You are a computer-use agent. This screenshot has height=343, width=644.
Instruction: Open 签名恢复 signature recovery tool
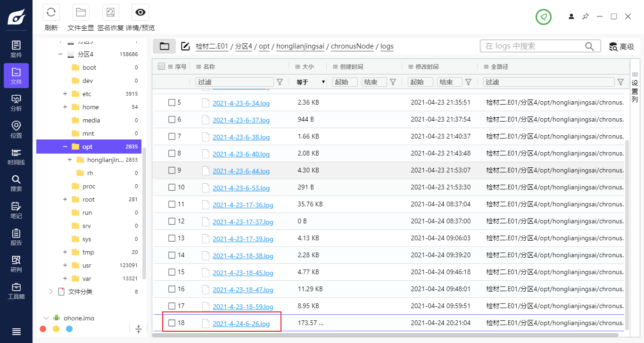[110, 13]
